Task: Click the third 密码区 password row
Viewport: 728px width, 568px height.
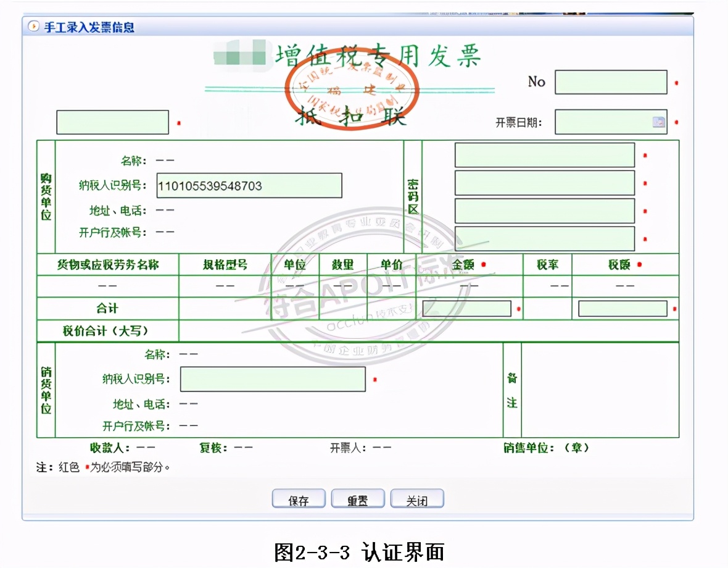Action: [544, 211]
